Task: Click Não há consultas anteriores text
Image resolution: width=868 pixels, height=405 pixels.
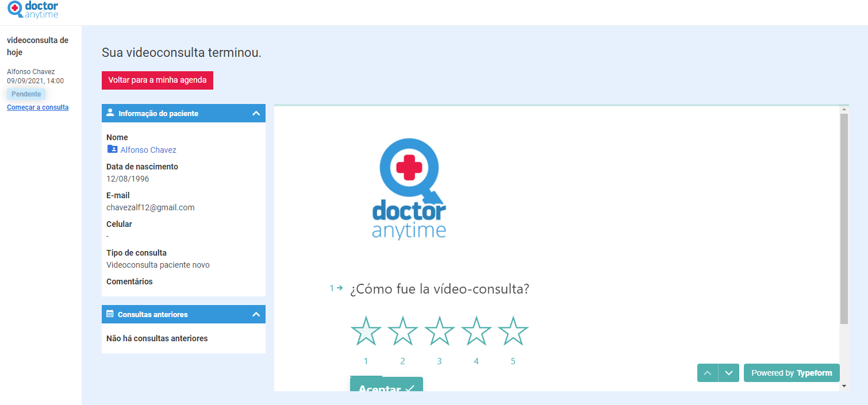Action: [x=157, y=338]
